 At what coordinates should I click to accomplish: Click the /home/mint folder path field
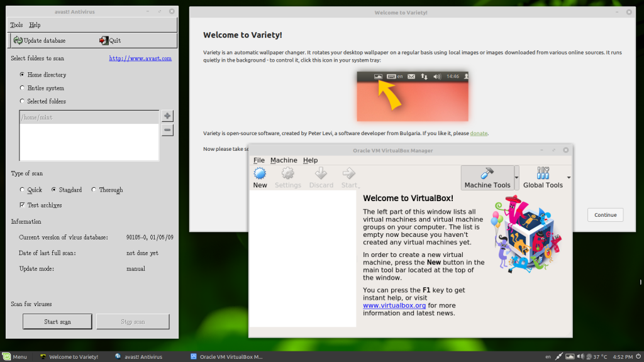click(x=89, y=116)
